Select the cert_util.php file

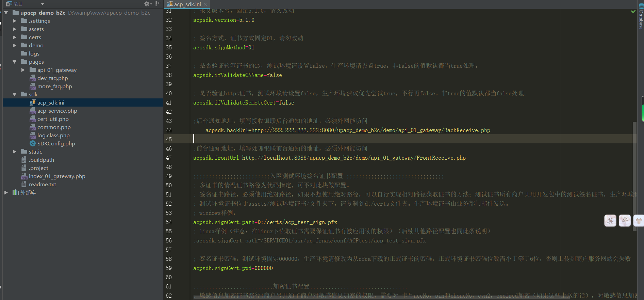(53, 119)
